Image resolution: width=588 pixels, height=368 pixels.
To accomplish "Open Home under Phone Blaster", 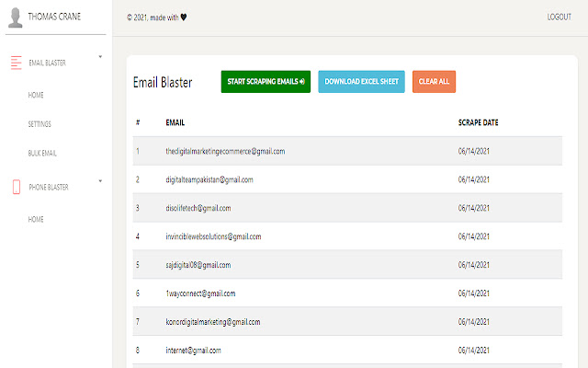I will tap(36, 220).
